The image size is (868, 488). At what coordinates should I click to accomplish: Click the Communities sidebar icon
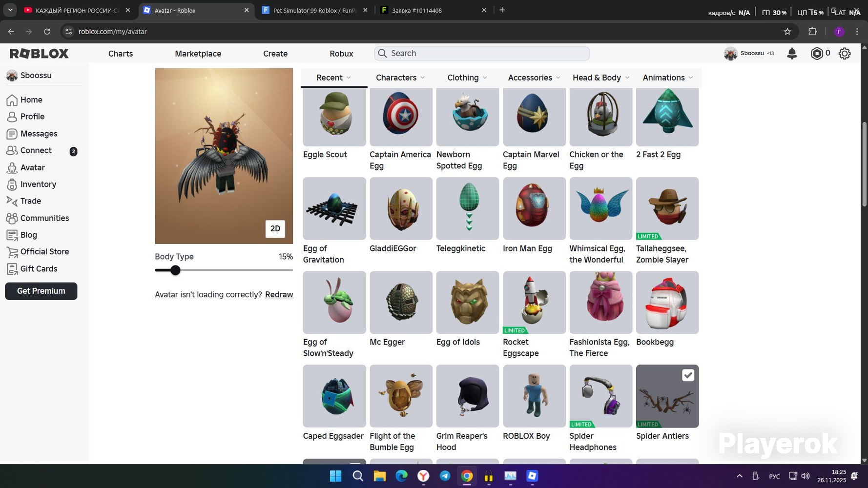(x=12, y=218)
